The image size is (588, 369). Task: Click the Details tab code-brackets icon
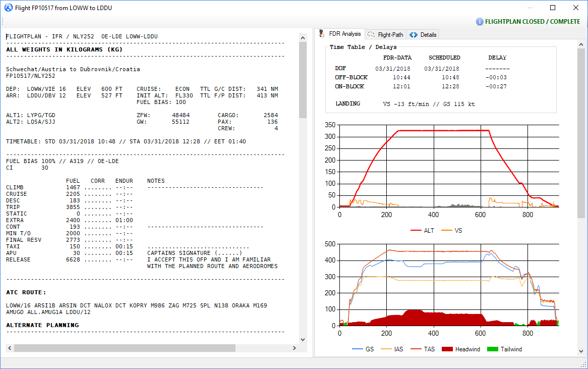[x=413, y=34]
